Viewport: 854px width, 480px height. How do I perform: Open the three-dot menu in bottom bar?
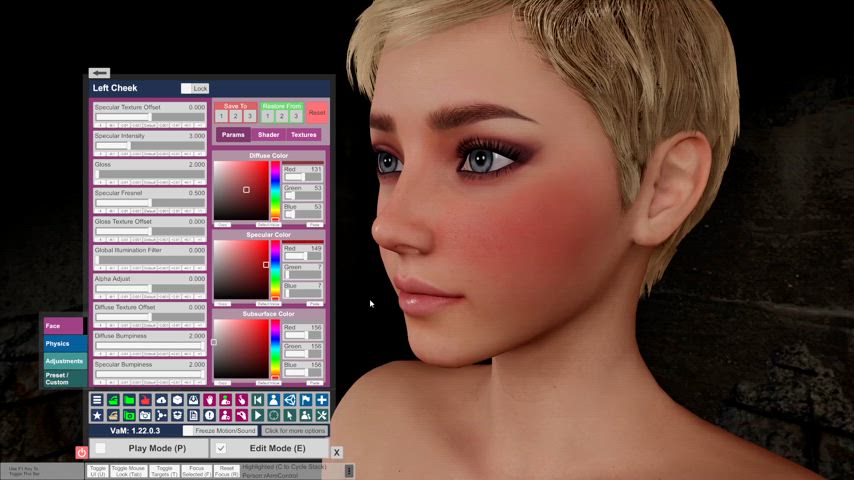pos(349,470)
